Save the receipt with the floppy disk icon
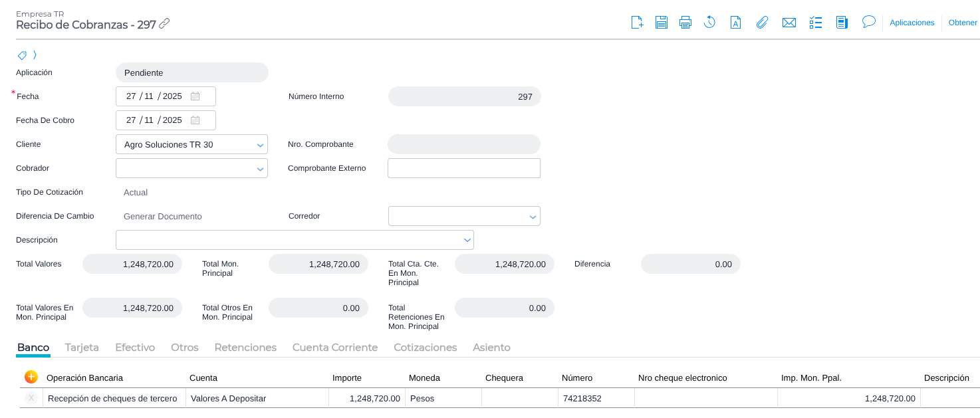Image resolution: width=980 pixels, height=418 pixels. pyautogui.click(x=662, y=23)
